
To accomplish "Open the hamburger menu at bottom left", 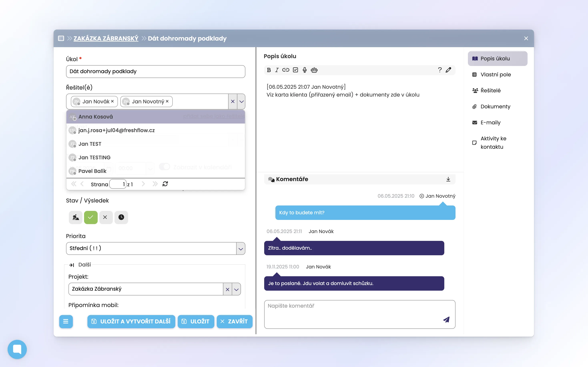I will coord(66,322).
